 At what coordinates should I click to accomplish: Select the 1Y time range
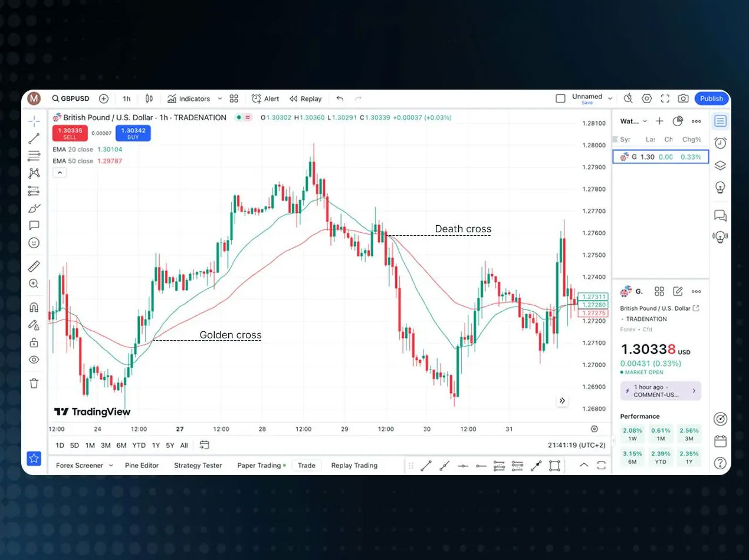click(x=156, y=445)
